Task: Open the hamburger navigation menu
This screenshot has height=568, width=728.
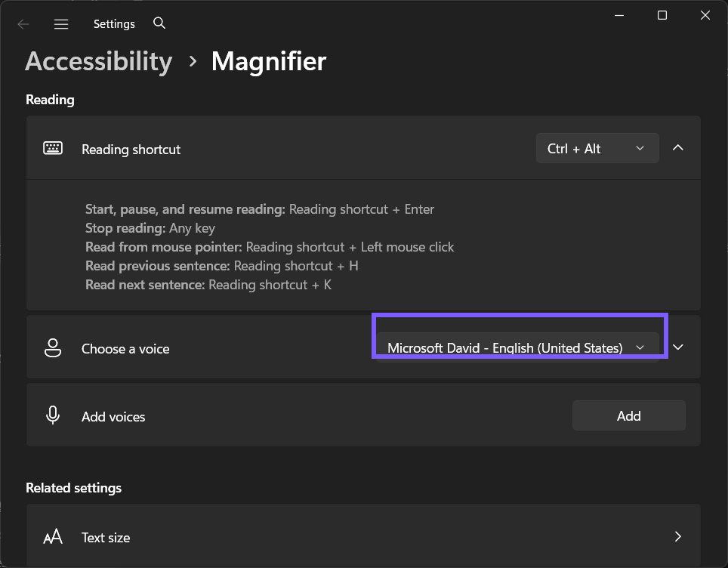Action: tap(61, 23)
